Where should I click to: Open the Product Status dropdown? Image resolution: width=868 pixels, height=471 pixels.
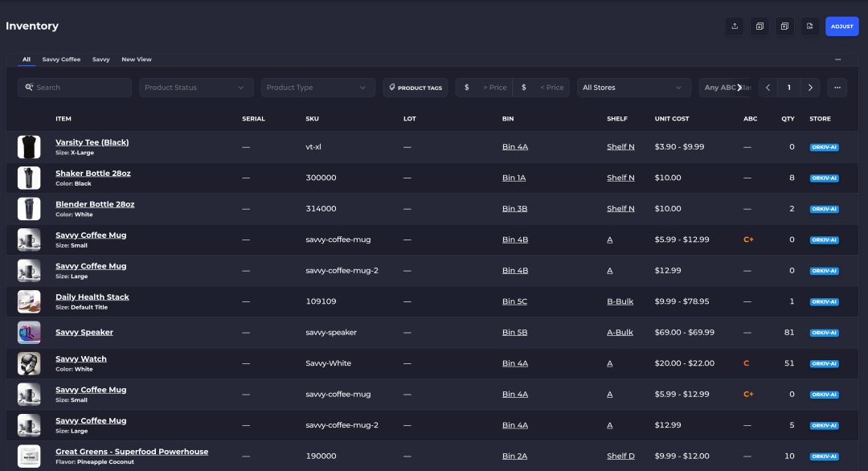(196, 88)
